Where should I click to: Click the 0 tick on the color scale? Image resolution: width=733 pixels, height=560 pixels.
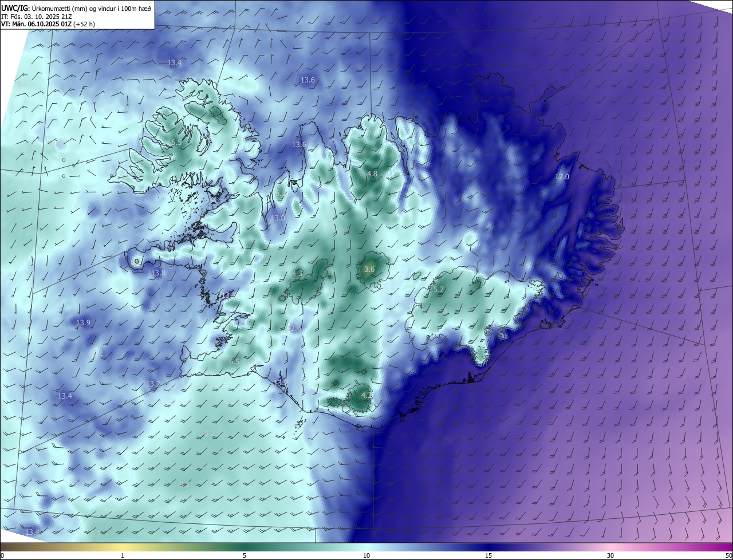pyautogui.click(x=2, y=555)
